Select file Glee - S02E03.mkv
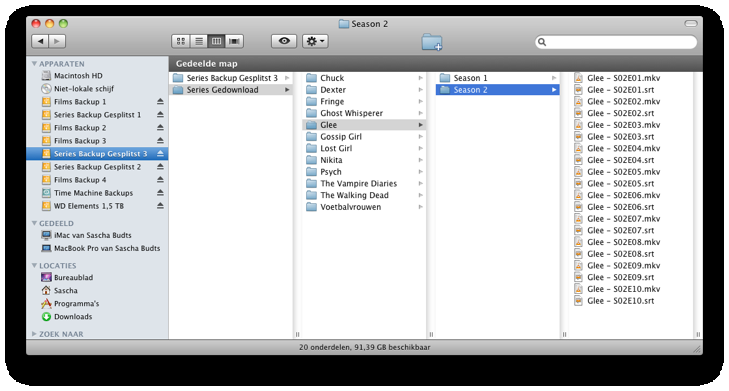Viewport: 729px width, 391px height. [631, 125]
